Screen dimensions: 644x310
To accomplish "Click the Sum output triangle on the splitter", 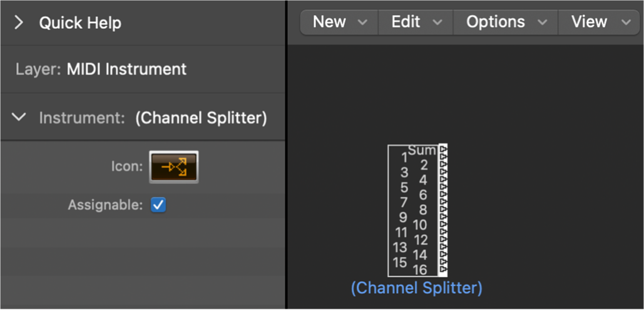I will pos(444,149).
